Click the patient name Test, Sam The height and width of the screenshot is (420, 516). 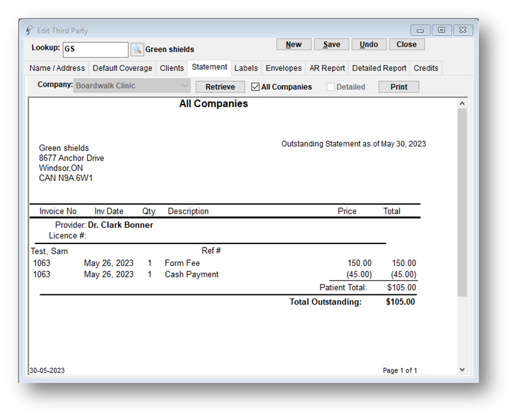pyautogui.click(x=49, y=251)
